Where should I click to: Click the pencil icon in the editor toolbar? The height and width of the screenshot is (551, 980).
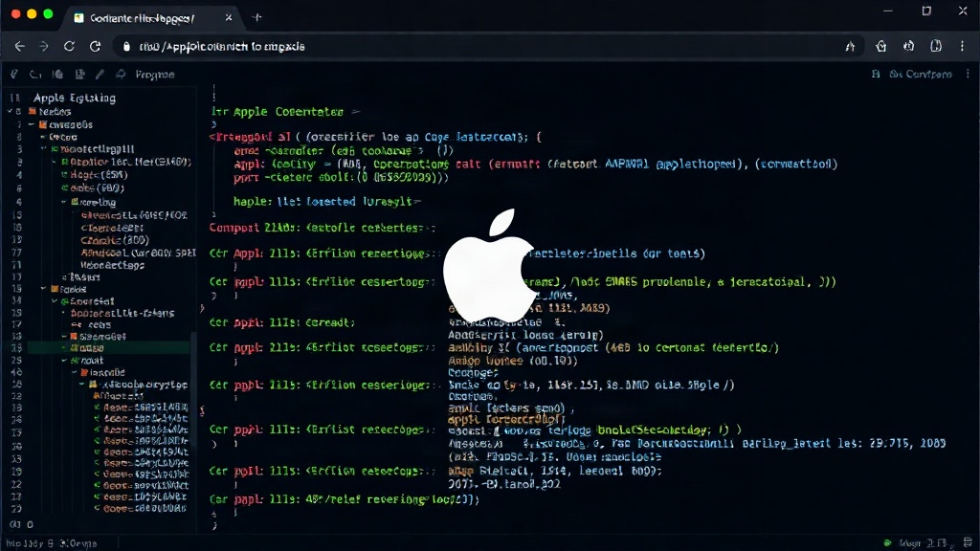tap(100, 75)
